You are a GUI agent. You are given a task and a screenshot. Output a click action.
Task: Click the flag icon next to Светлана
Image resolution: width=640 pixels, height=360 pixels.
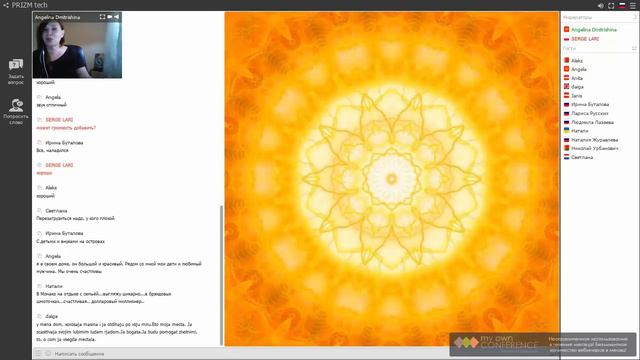[x=567, y=157]
